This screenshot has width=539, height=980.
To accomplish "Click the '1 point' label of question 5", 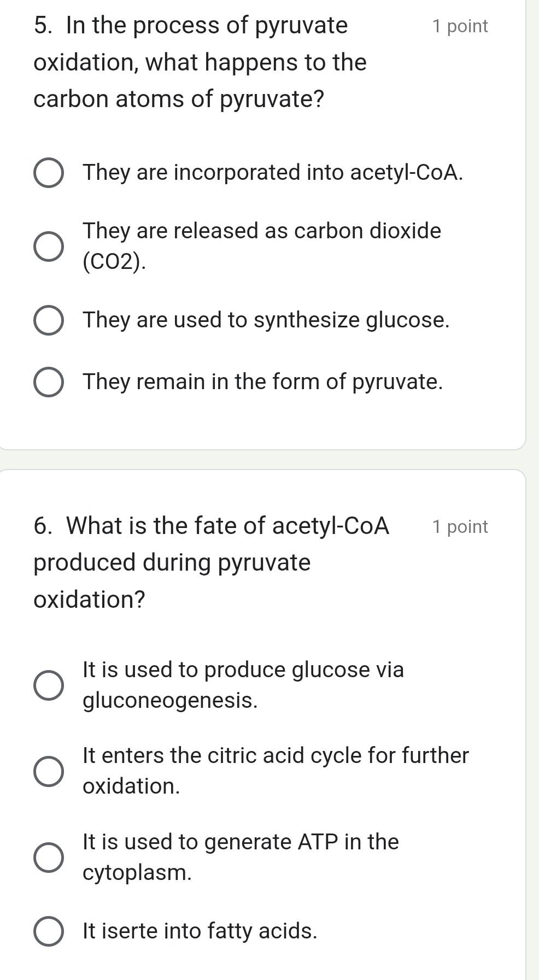I will pos(460,26).
